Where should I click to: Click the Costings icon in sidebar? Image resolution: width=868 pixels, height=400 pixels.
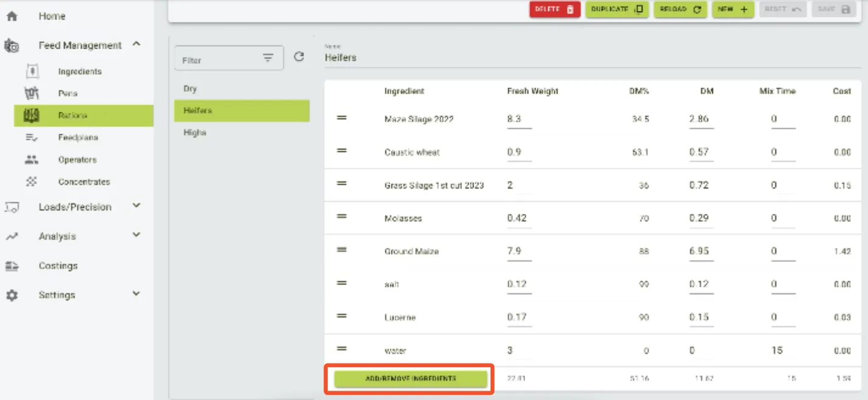pos(12,266)
